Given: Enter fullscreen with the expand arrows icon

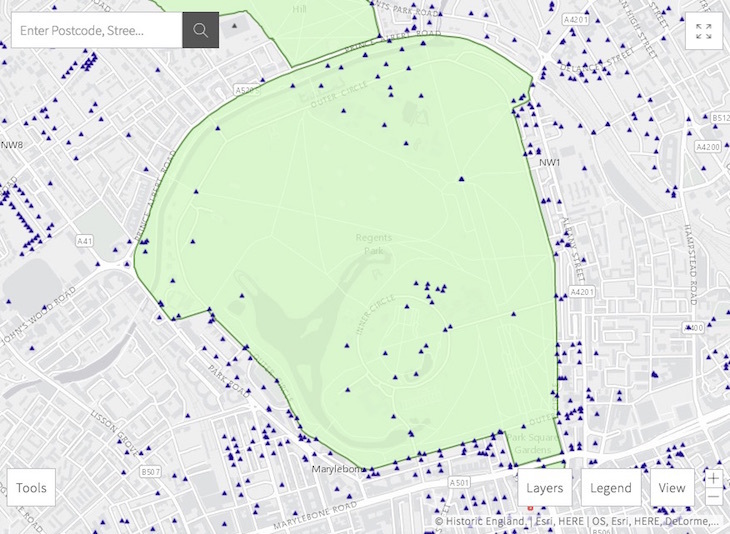Looking at the screenshot, I should point(704,31).
